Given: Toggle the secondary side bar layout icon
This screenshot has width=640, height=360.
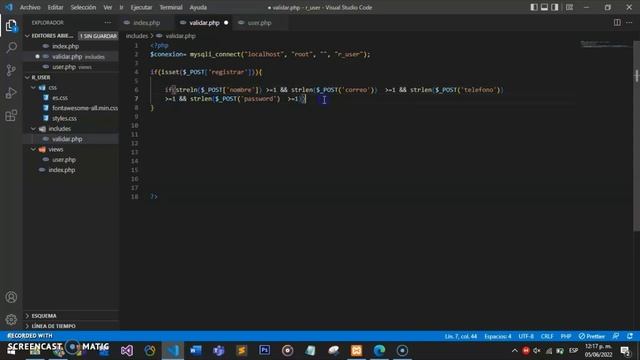Looking at the screenshot, I should [x=555, y=7].
